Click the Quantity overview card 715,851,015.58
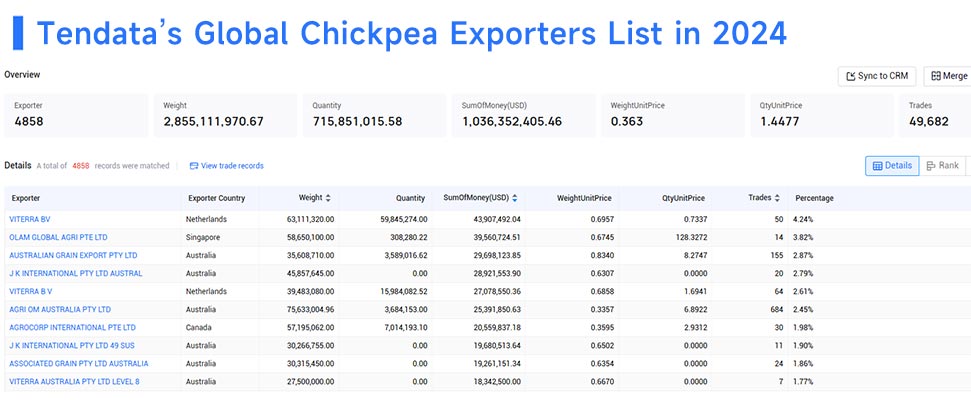971x400 pixels. point(374,115)
